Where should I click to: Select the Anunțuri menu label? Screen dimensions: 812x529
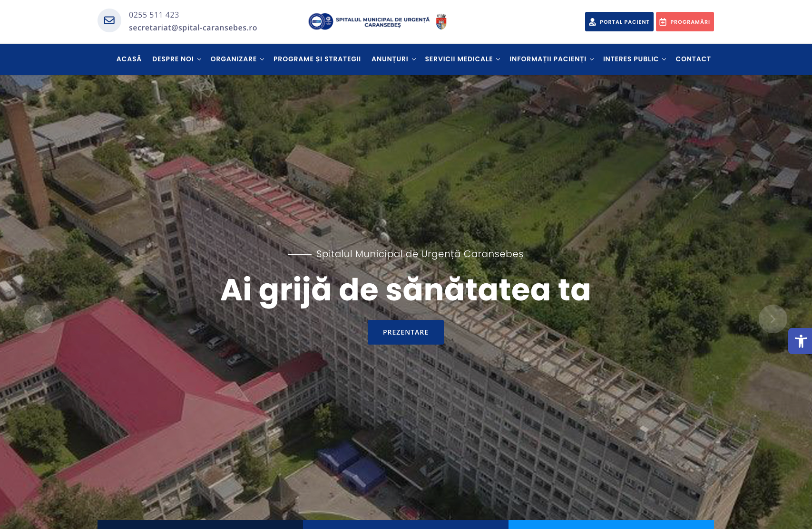point(390,59)
